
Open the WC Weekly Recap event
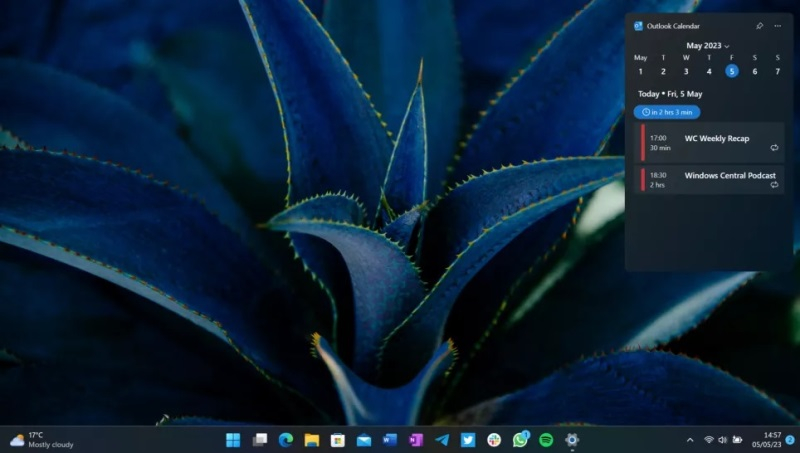pos(712,143)
